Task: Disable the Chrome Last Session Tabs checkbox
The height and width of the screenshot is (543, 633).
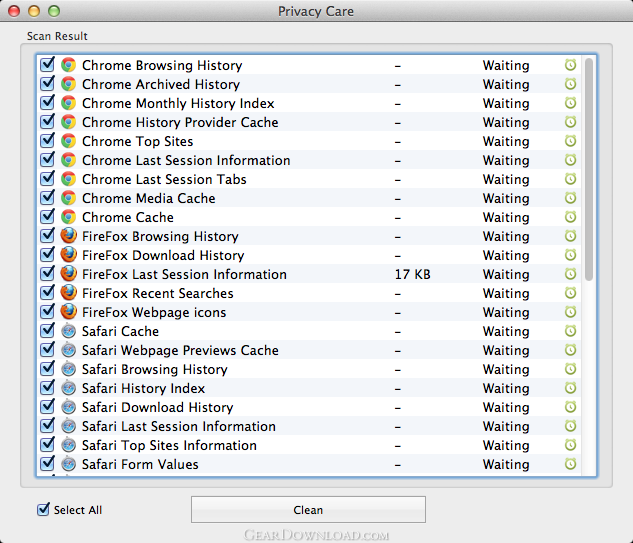Action: [x=47, y=178]
